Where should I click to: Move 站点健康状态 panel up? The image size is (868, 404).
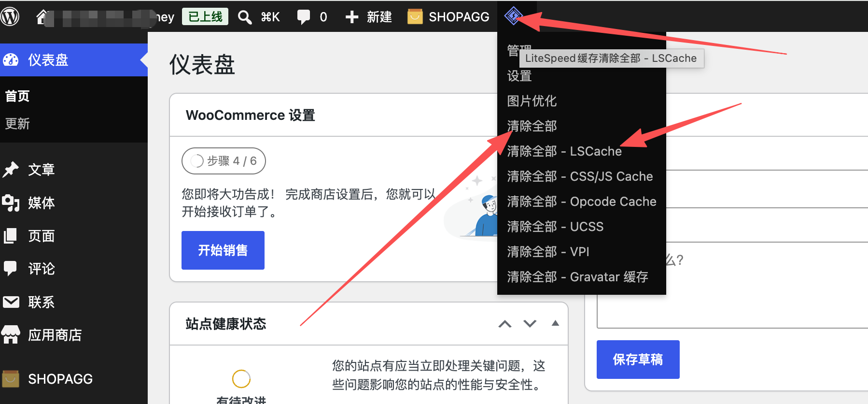pyautogui.click(x=505, y=324)
